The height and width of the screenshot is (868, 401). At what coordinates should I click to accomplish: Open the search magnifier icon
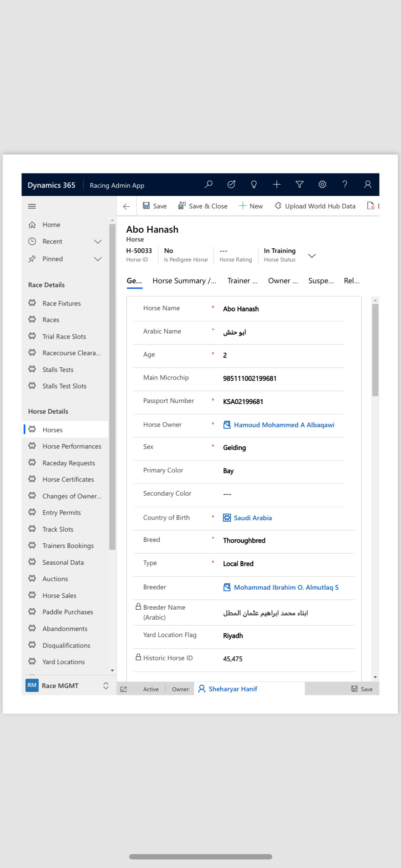(x=209, y=184)
